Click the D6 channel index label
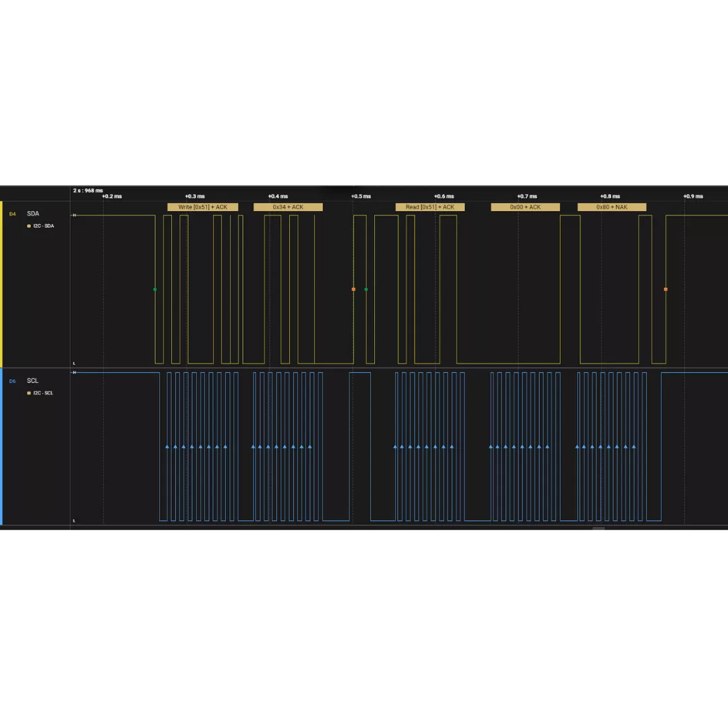728x728 pixels. tap(12, 381)
